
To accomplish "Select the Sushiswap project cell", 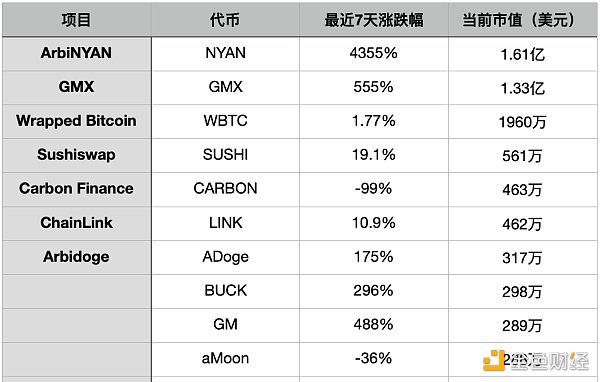I will pyautogui.click(x=77, y=155).
